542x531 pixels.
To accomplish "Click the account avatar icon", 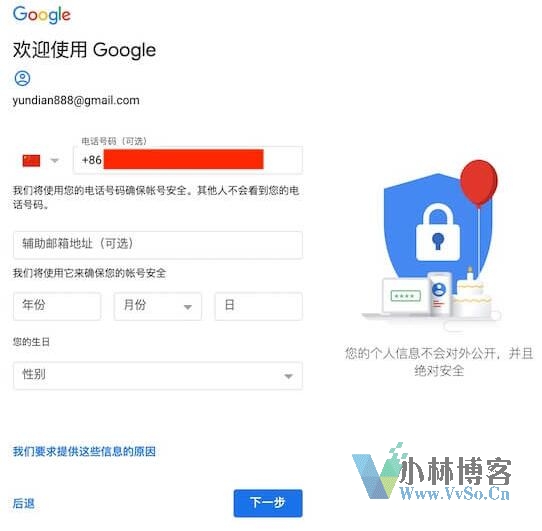I will point(22,78).
